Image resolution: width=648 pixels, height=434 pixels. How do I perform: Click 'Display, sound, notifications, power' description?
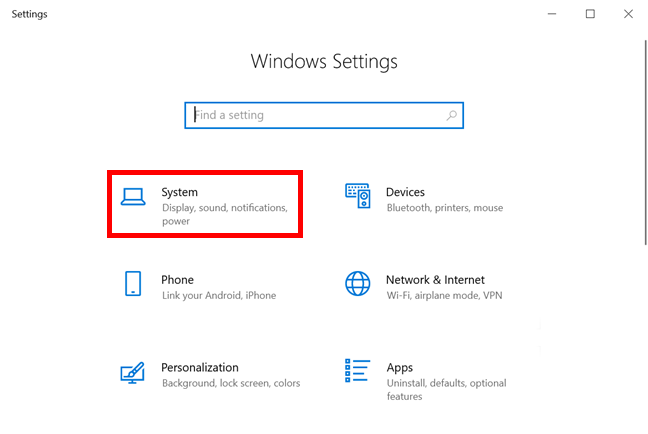[x=224, y=214]
